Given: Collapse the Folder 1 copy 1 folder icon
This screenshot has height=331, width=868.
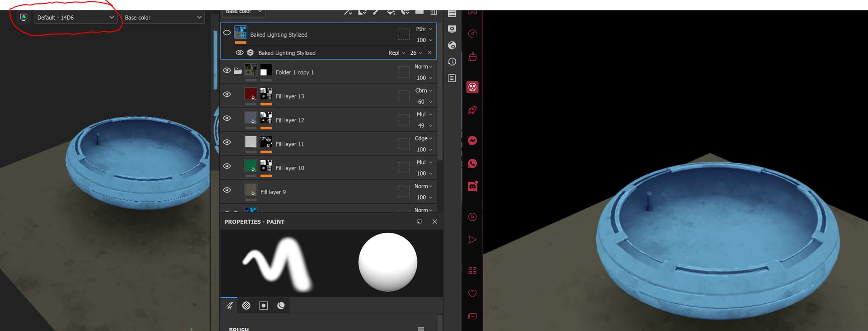Looking at the screenshot, I should pyautogui.click(x=238, y=71).
